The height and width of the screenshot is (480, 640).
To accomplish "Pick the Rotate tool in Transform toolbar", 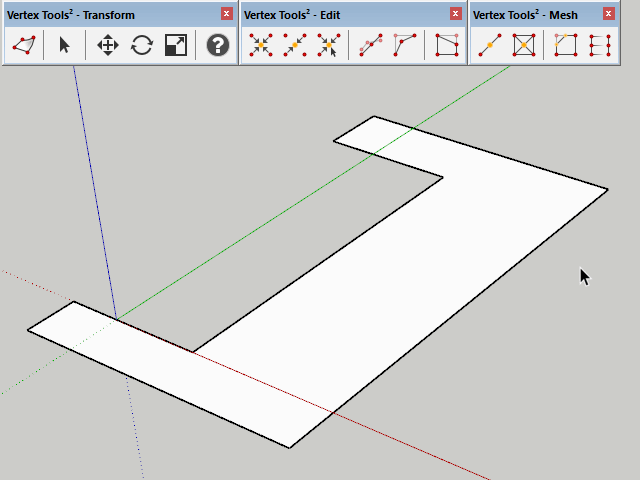I will (x=142, y=45).
